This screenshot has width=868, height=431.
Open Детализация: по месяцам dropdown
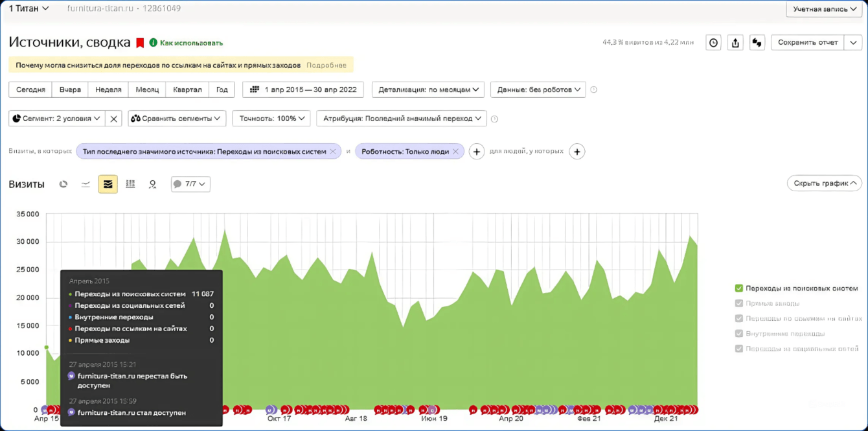pyautogui.click(x=428, y=89)
